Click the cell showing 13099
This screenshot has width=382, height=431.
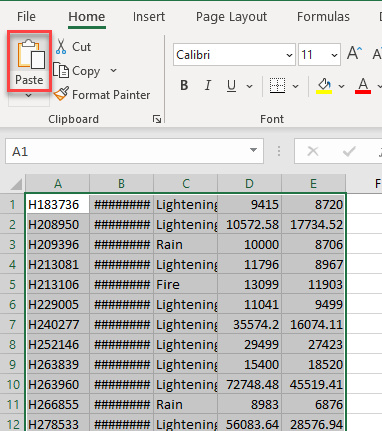click(249, 284)
